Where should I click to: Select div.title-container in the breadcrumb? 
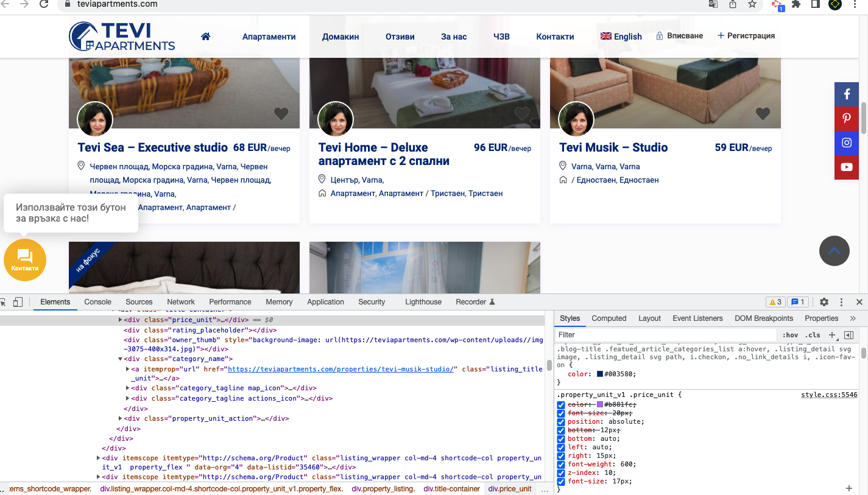click(452, 489)
